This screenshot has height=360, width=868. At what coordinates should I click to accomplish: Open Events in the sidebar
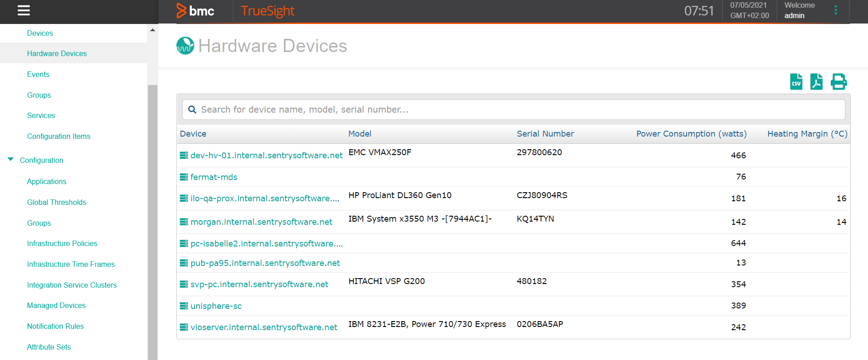click(38, 74)
